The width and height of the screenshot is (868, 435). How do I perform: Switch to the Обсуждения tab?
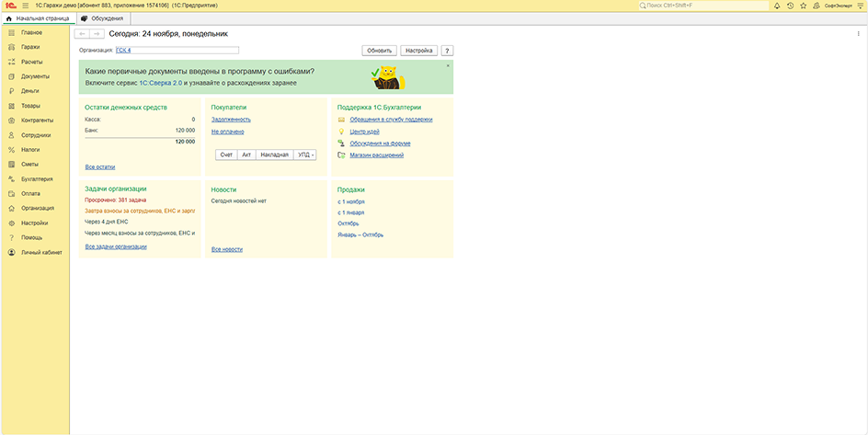pos(102,17)
